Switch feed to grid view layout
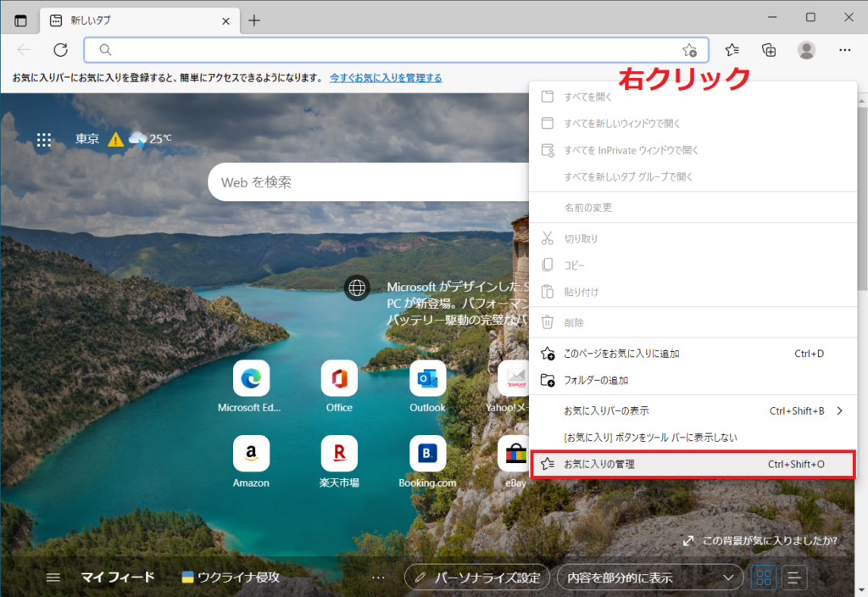This screenshot has height=597, width=868. [764, 577]
